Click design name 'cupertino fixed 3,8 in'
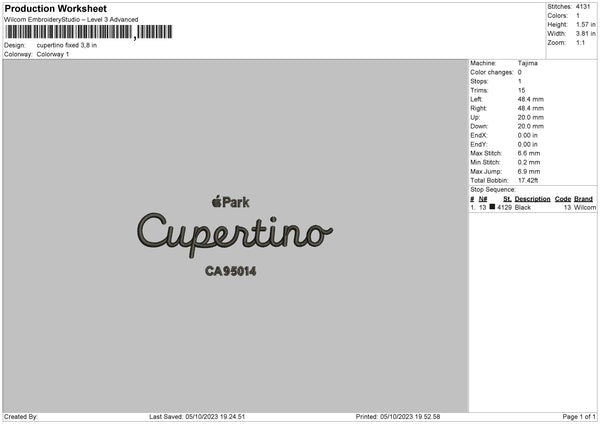This screenshot has height=424, width=600. pos(67,45)
